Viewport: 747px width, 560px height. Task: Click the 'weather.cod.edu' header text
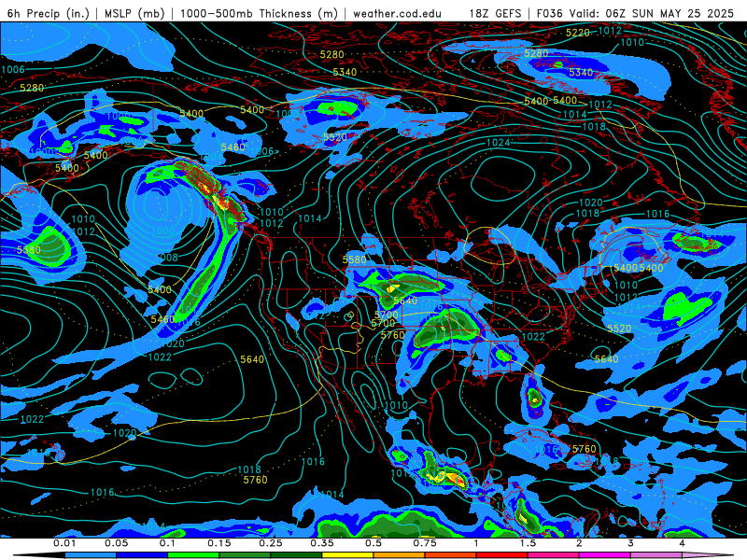pos(397,13)
